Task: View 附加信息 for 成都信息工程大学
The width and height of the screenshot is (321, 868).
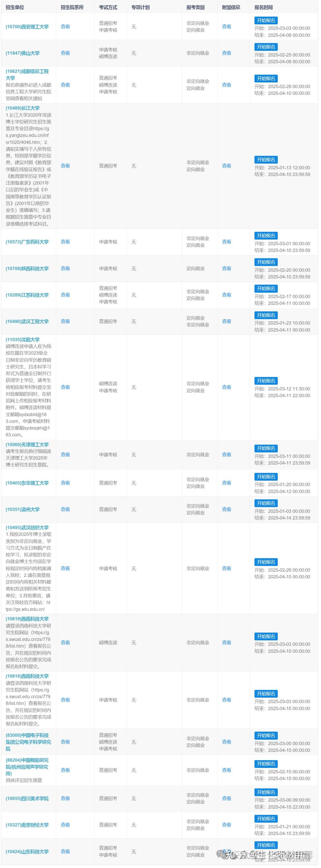Action: [x=226, y=85]
